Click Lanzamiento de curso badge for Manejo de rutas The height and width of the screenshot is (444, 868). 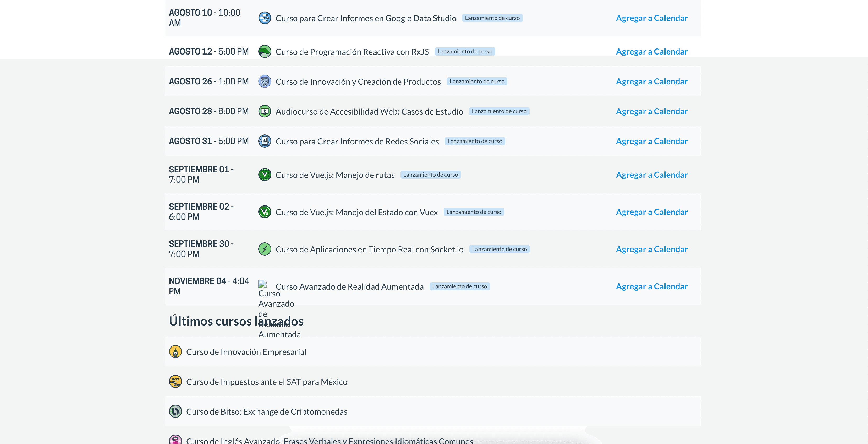[x=431, y=175]
